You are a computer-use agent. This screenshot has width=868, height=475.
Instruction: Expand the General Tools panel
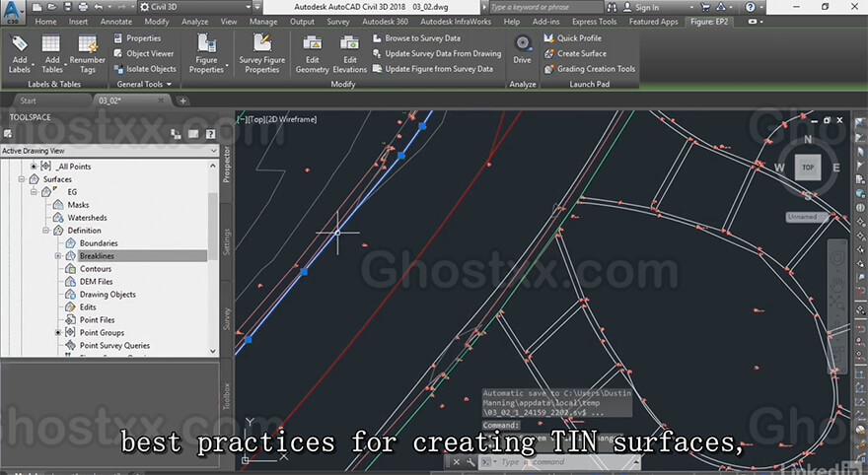(144, 84)
